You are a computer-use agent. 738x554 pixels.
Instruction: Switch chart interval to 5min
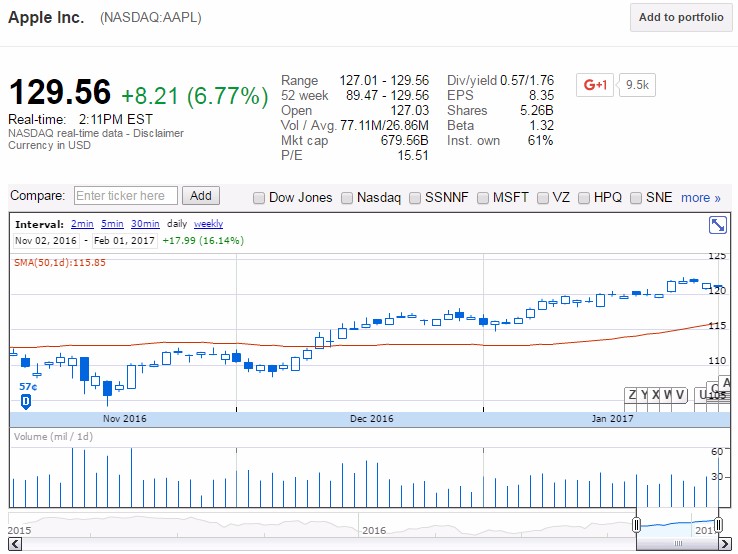pos(112,224)
